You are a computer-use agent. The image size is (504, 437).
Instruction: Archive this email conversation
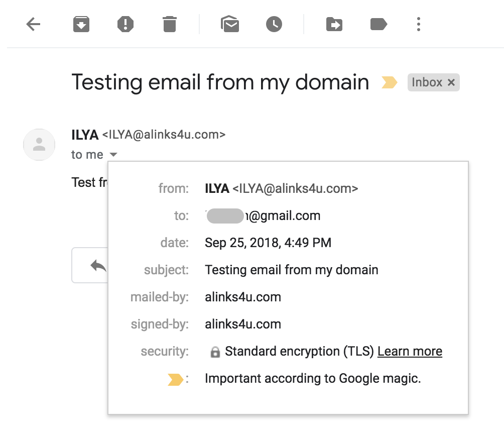[x=81, y=24]
